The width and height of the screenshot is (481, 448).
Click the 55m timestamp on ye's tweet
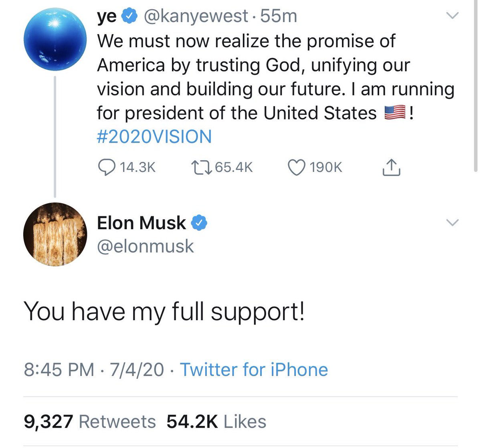[x=279, y=16]
